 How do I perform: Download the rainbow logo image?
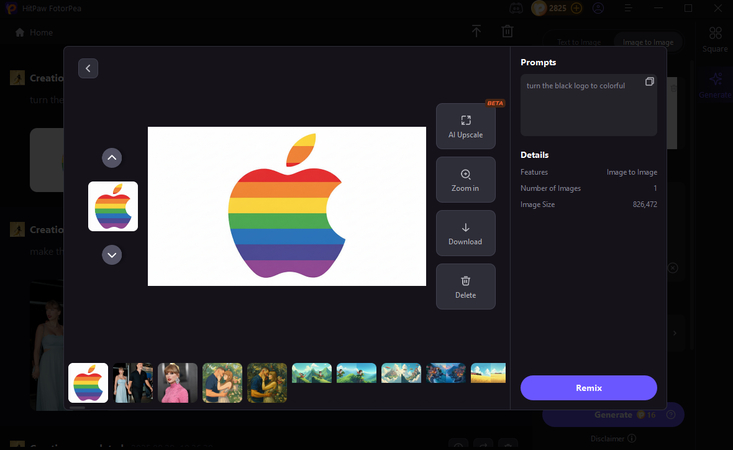pos(465,233)
